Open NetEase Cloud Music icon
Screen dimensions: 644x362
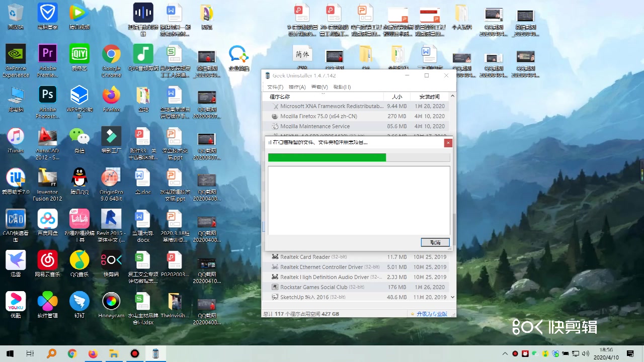(x=47, y=263)
